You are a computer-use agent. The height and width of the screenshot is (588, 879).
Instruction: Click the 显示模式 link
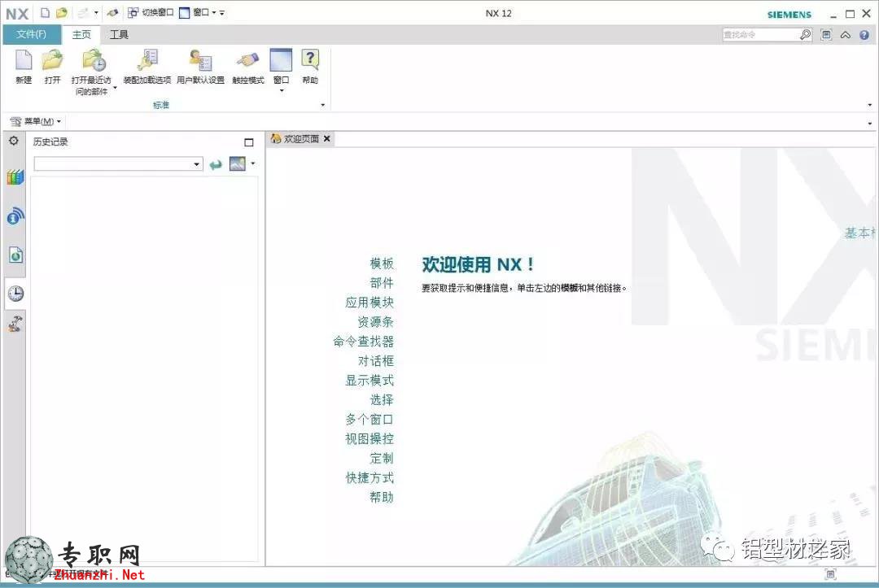click(370, 381)
